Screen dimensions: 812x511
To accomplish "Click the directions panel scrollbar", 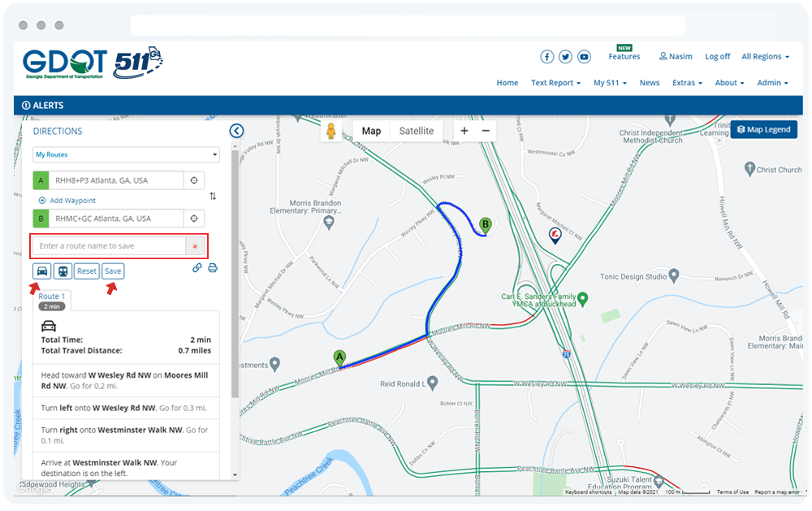I will [x=235, y=275].
